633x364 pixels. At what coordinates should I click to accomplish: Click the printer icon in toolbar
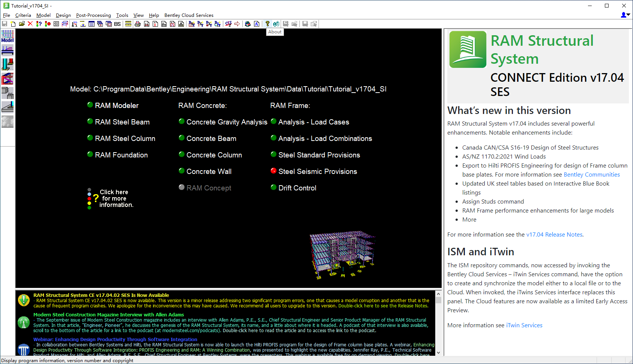[138, 24]
